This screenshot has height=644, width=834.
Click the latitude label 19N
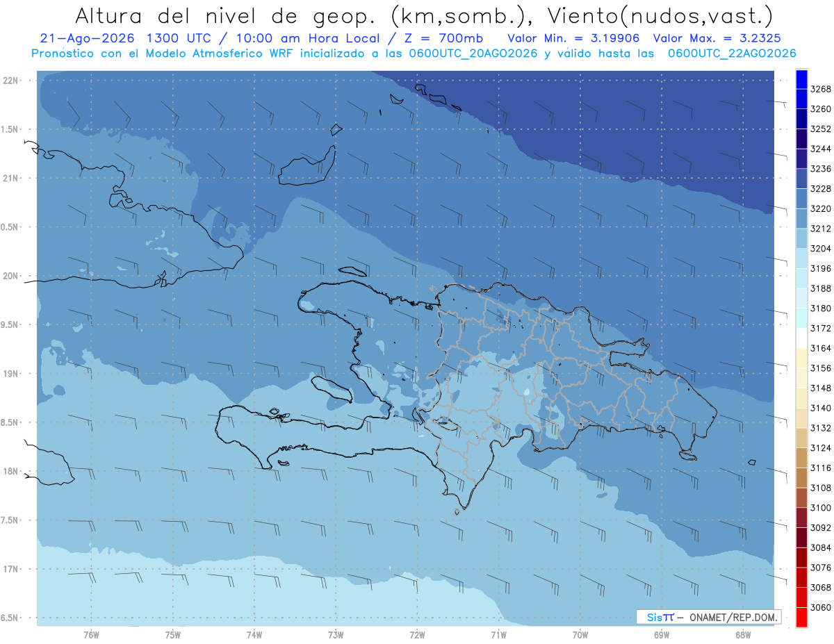coord(11,374)
